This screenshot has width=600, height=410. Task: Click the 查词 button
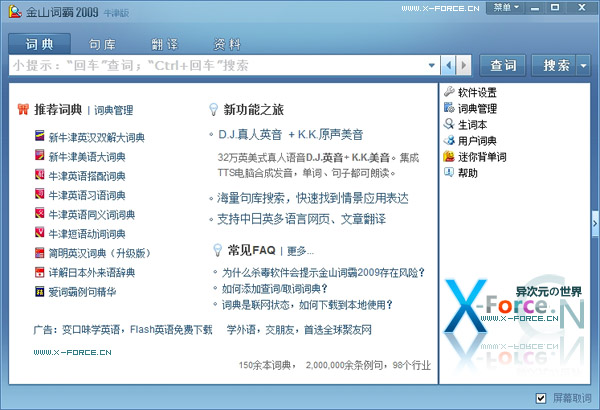coord(503,65)
